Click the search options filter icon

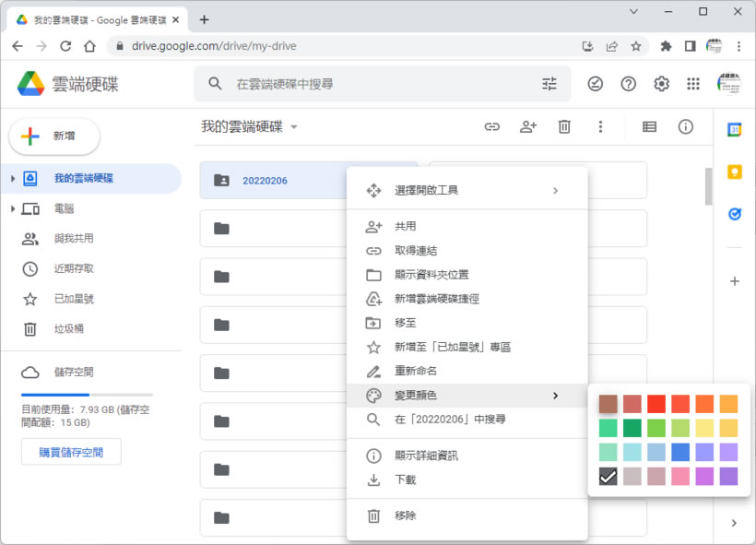pos(549,84)
